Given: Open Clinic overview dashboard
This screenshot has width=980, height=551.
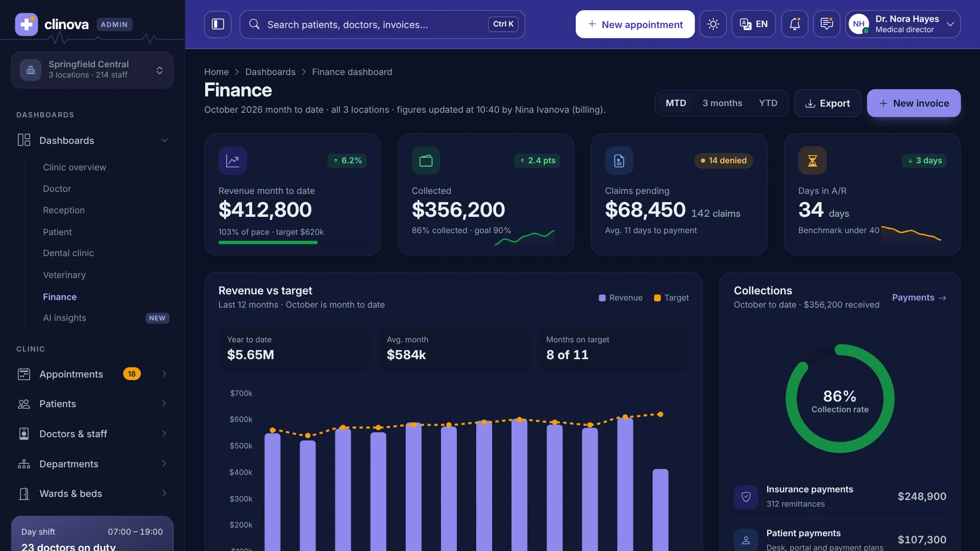Looking at the screenshot, I should click(75, 167).
